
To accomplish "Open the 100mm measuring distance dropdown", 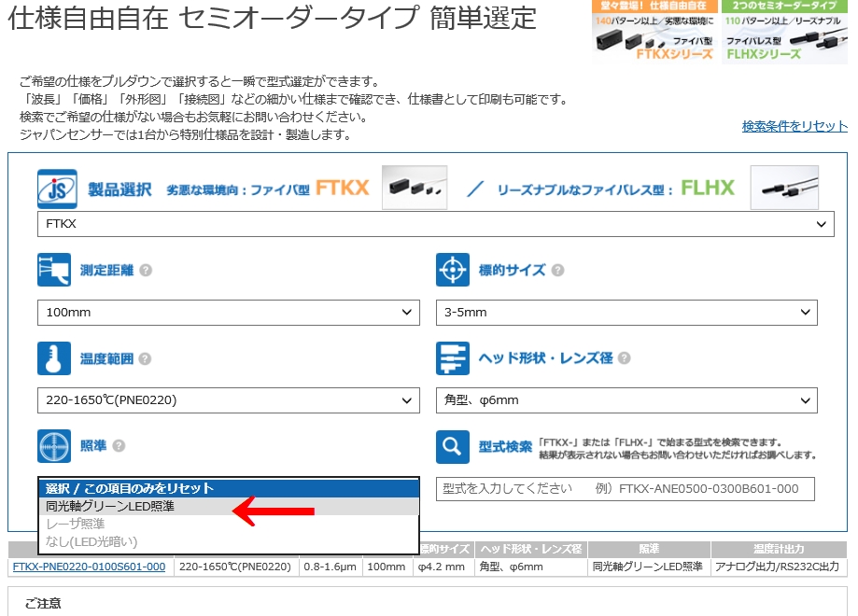I will point(229,313).
